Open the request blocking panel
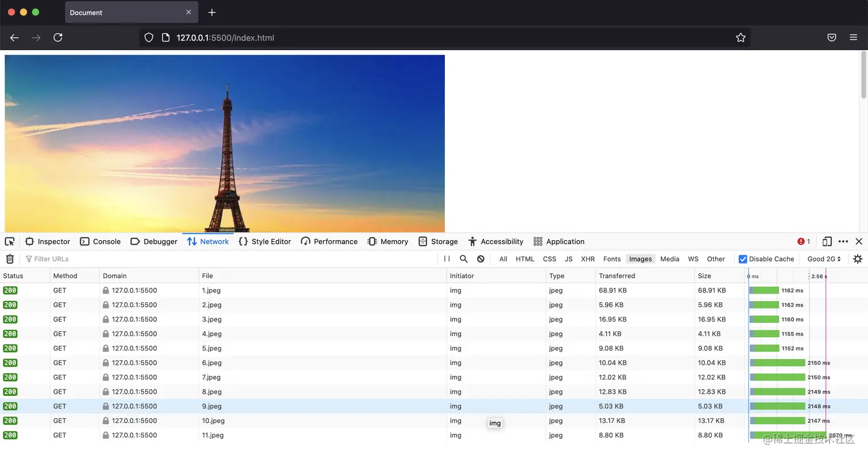 [x=480, y=259]
